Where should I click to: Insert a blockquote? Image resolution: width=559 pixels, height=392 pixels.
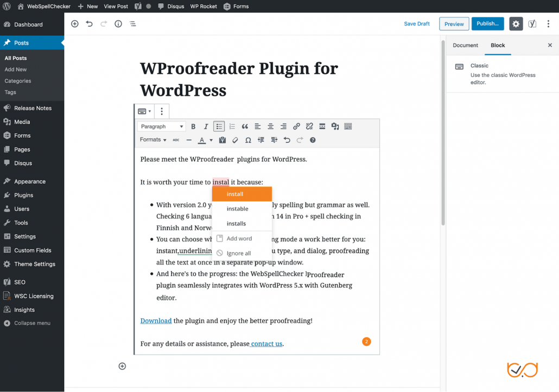click(x=245, y=126)
